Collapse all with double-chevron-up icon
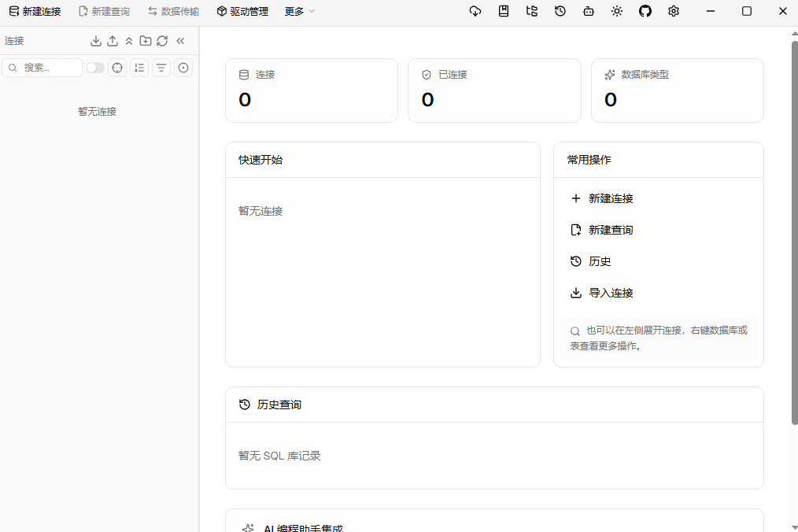 (x=129, y=41)
